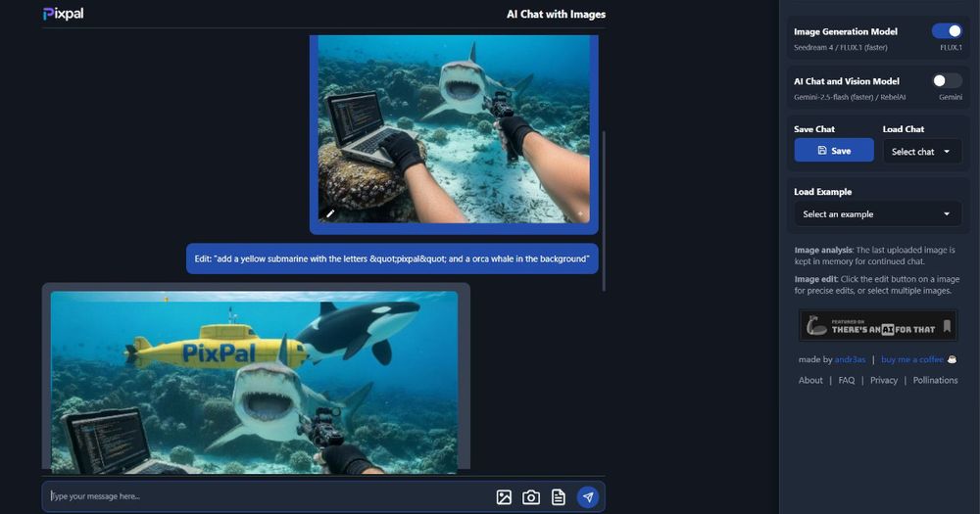This screenshot has height=514, width=980.
Task: Open the Privacy link
Action: [x=884, y=380]
